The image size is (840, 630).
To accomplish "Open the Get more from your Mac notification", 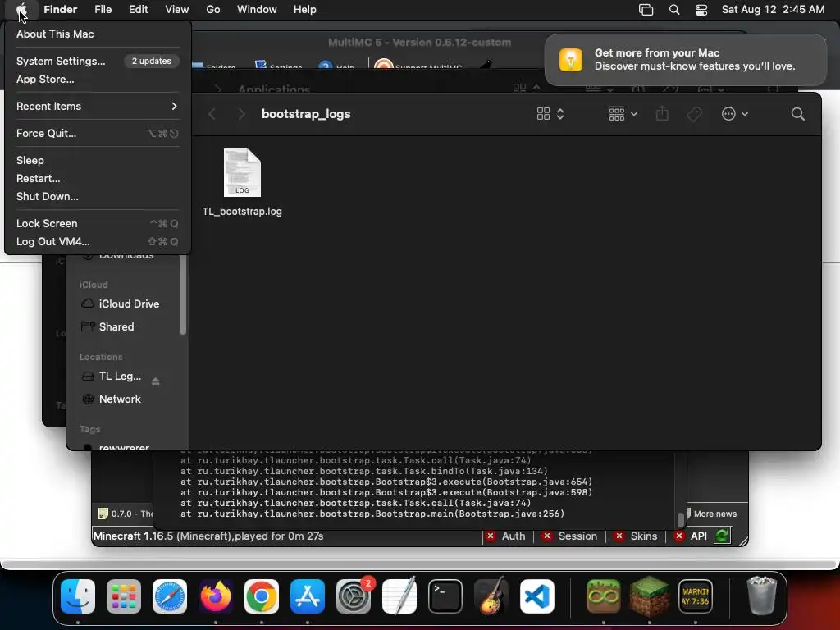I will click(x=685, y=60).
